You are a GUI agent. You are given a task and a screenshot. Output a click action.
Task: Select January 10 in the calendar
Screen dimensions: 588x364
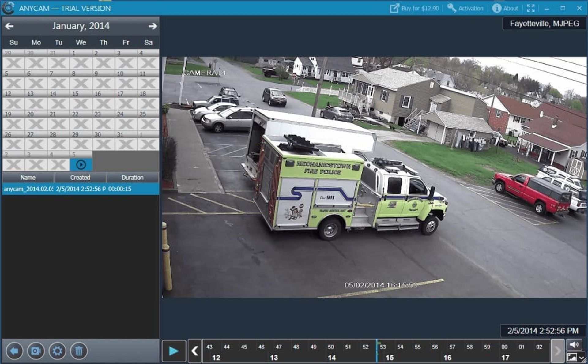point(126,80)
